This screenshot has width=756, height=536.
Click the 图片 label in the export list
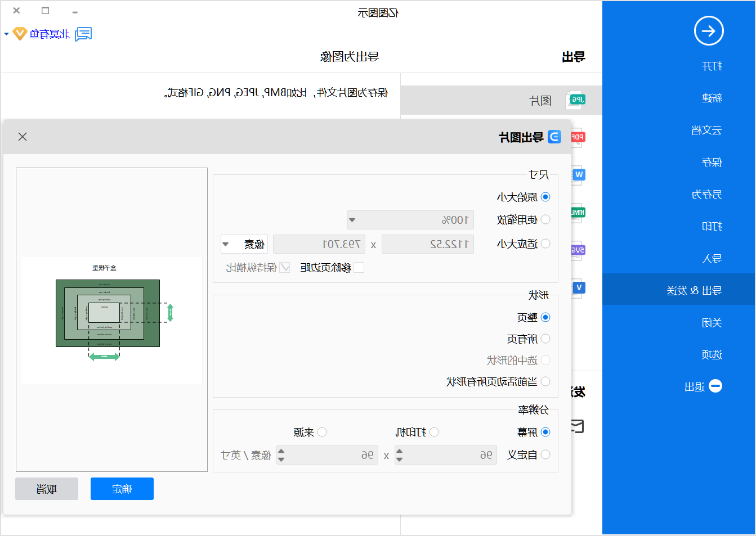coord(540,101)
